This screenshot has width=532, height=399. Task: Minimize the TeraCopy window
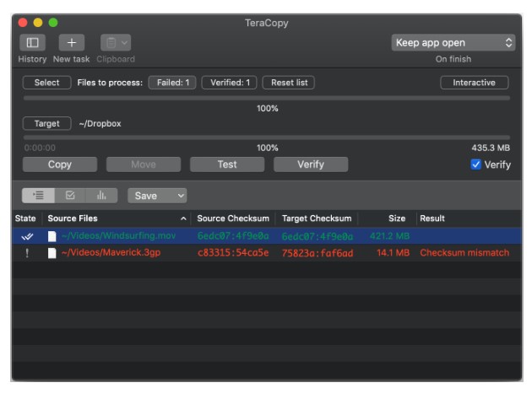pyautogui.click(x=38, y=23)
